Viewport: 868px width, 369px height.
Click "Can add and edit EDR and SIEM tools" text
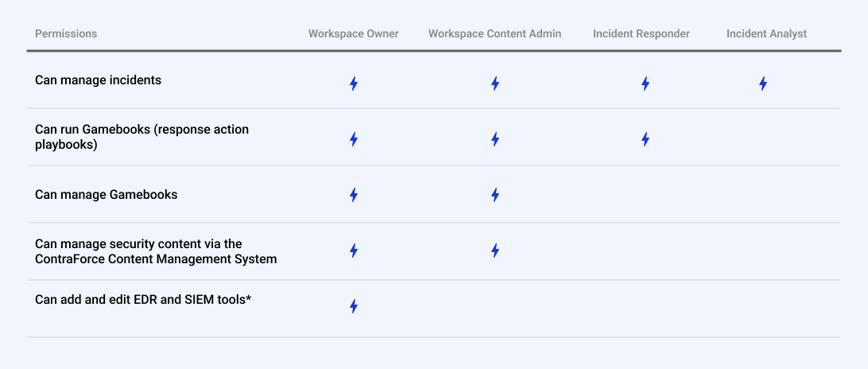(143, 300)
